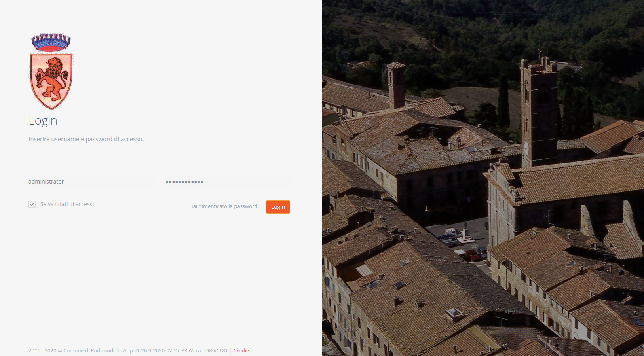Click the red lion shield crest logo
This screenshot has height=356, width=644.
click(x=51, y=81)
